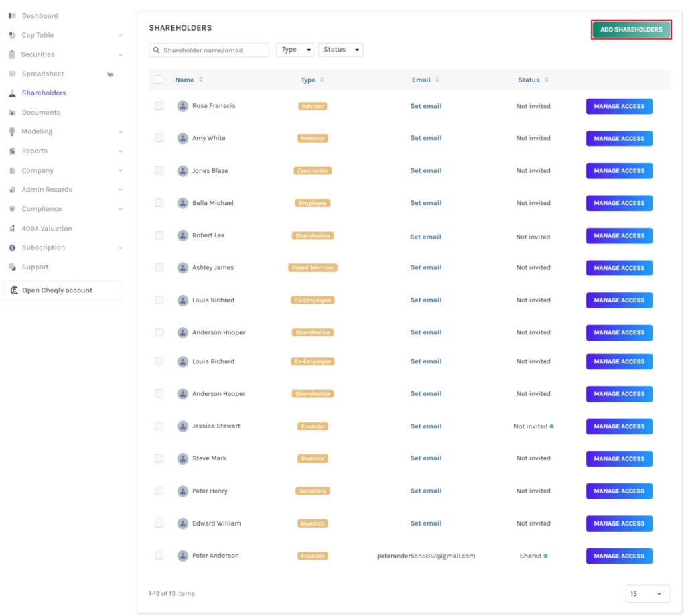This screenshot has width=686, height=616.
Task: Go to 409A Valuation page
Action: [46, 229]
